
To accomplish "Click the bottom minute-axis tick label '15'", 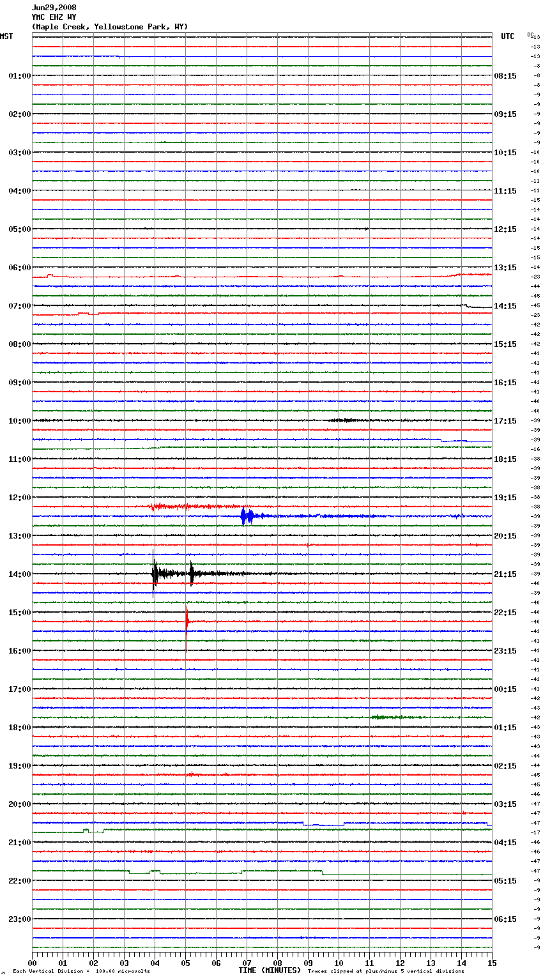I will 492,963.
